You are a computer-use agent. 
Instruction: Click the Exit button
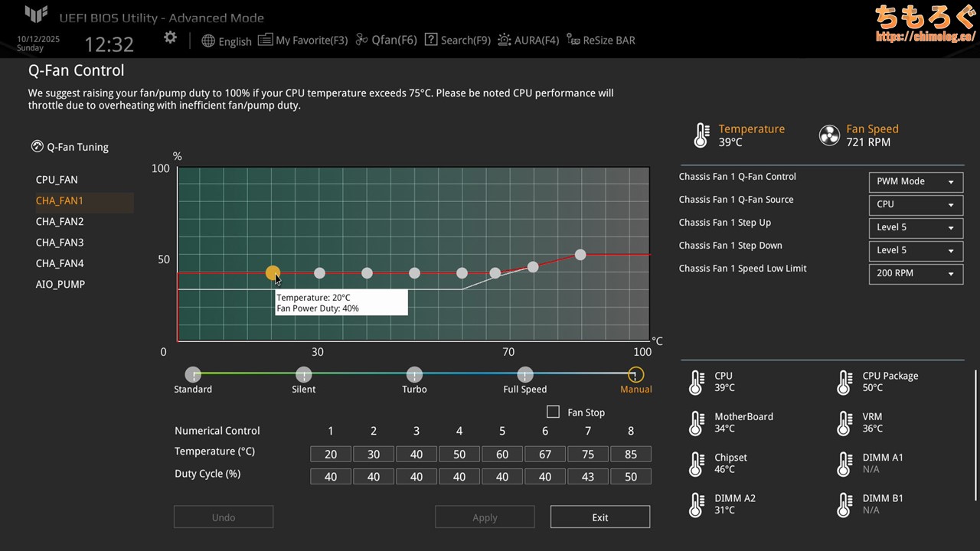tap(599, 517)
